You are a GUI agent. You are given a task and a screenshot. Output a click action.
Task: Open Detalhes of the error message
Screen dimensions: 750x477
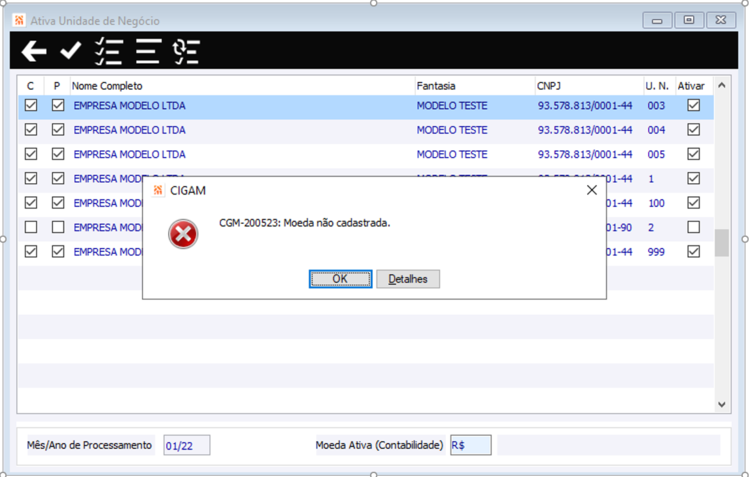[408, 279]
